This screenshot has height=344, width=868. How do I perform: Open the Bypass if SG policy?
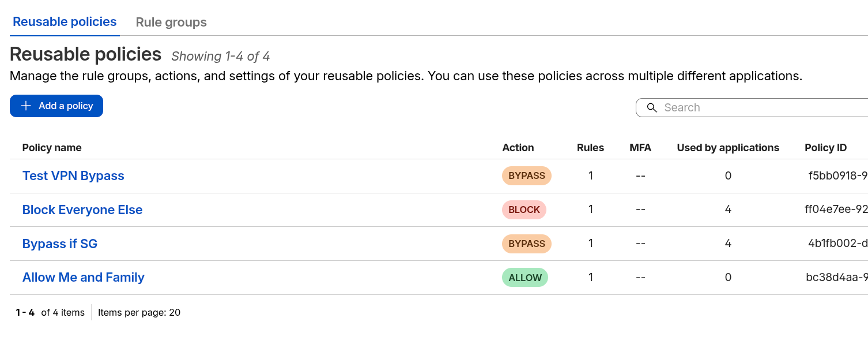[60, 244]
